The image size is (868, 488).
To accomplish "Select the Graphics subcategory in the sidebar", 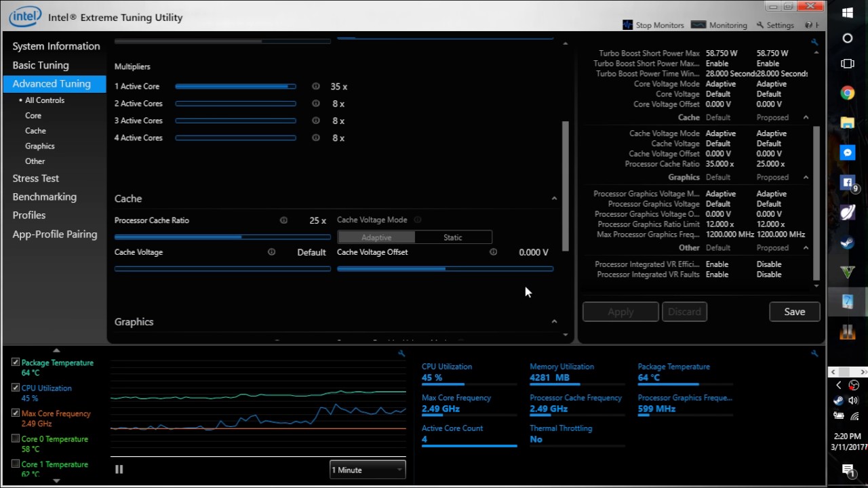I will coord(40,146).
